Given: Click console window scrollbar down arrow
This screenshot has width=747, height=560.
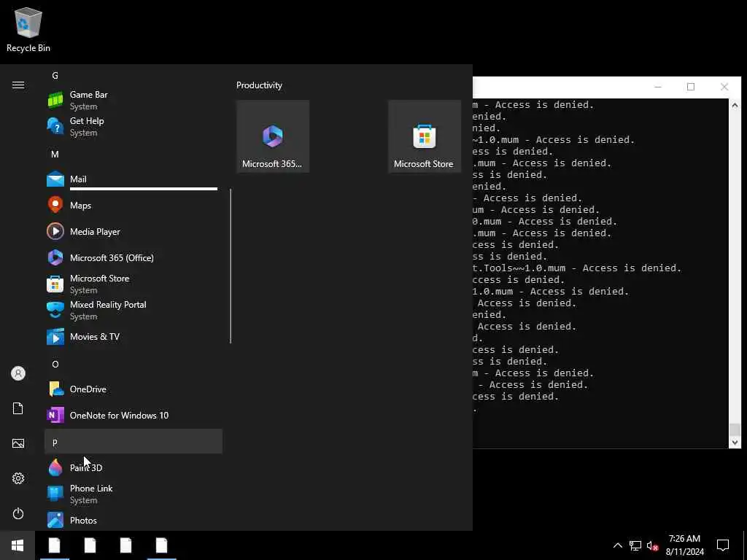Looking at the screenshot, I should pos(735,443).
